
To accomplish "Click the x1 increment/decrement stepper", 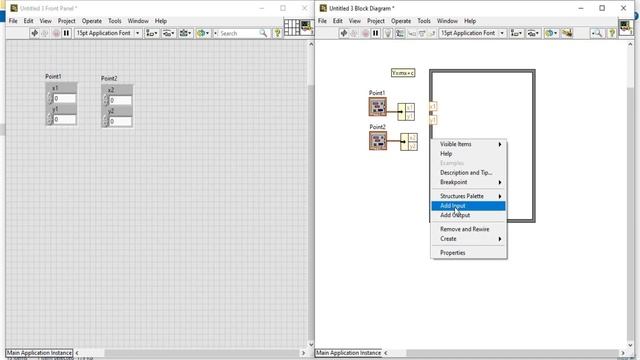I will tap(50, 98).
